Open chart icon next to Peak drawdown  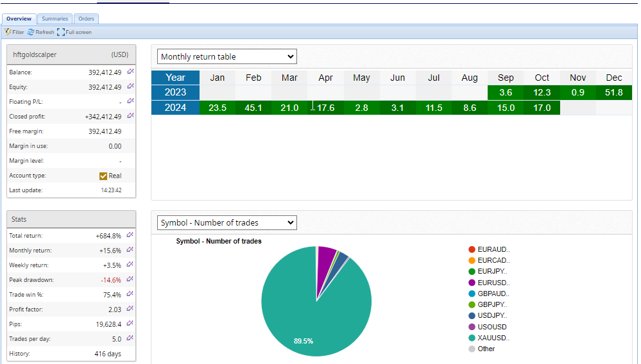coord(130,279)
